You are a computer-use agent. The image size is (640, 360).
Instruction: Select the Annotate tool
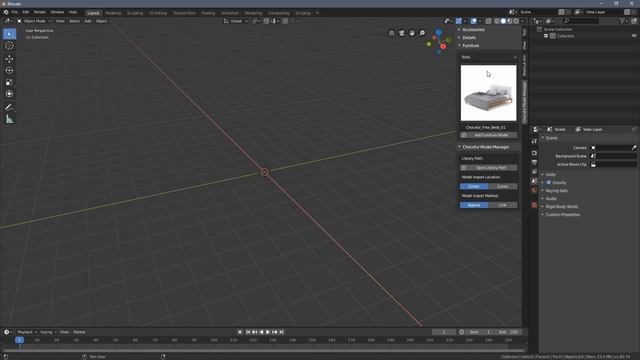coord(9,107)
